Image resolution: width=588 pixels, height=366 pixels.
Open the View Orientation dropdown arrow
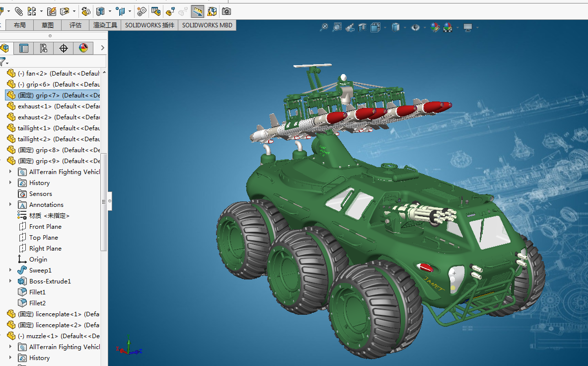tap(385, 27)
